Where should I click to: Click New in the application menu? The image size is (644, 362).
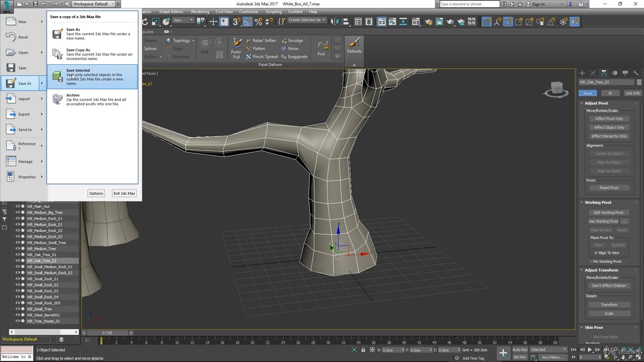[x=23, y=22]
